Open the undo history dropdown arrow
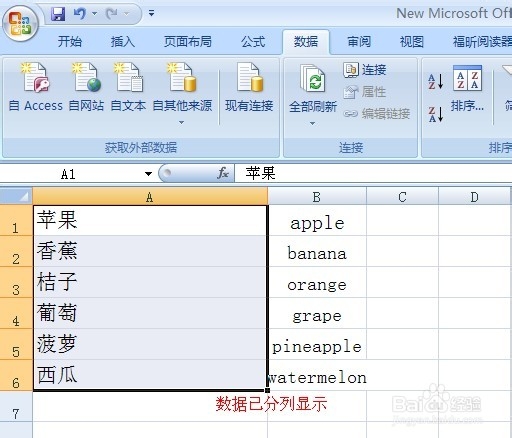 click(x=95, y=14)
